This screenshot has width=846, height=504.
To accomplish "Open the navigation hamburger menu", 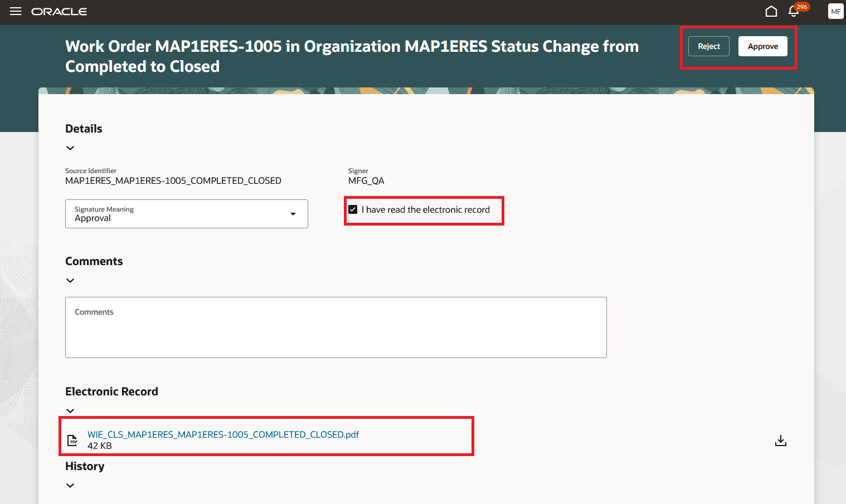I will 15,11.
